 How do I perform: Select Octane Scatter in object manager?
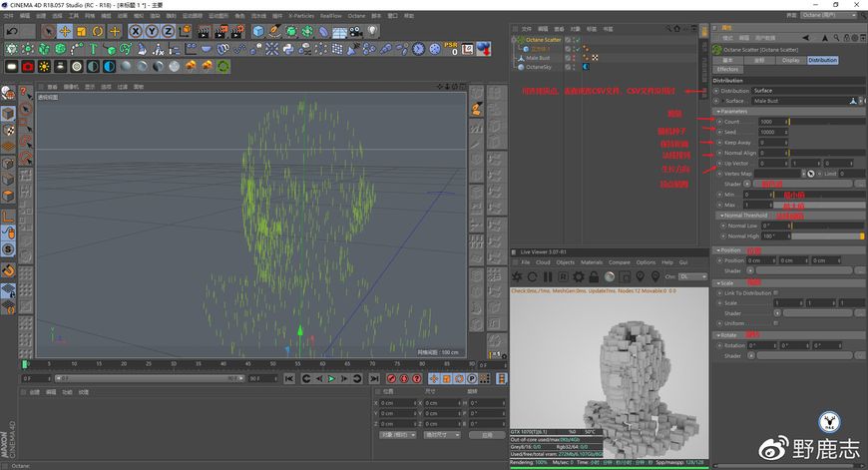[x=543, y=40]
